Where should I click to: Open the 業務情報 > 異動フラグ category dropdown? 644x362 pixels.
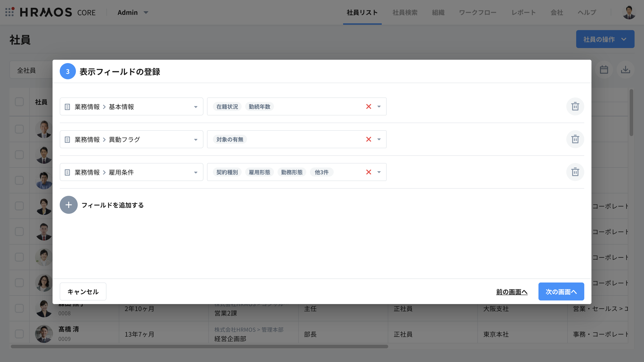point(196,139)
